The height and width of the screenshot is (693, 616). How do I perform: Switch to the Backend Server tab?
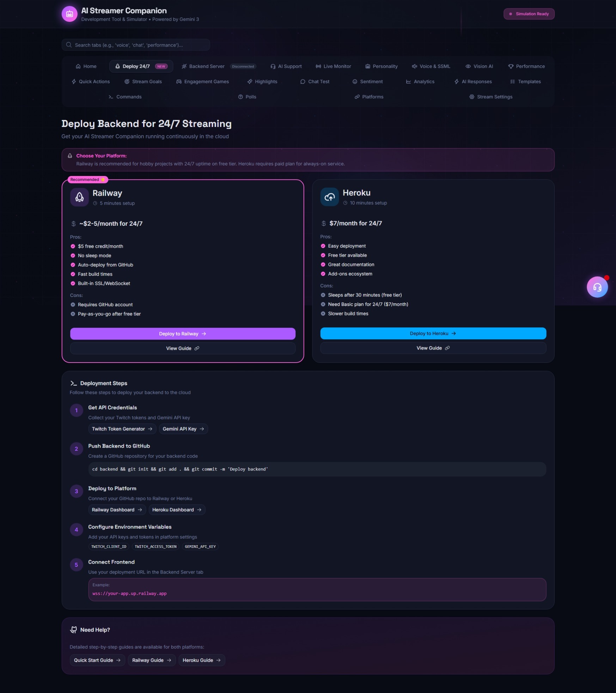click(219, 66)
